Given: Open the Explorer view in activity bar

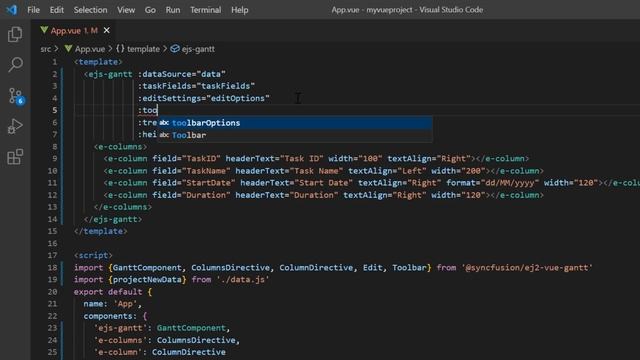Looking at the screenshot, I should [15, 34].
